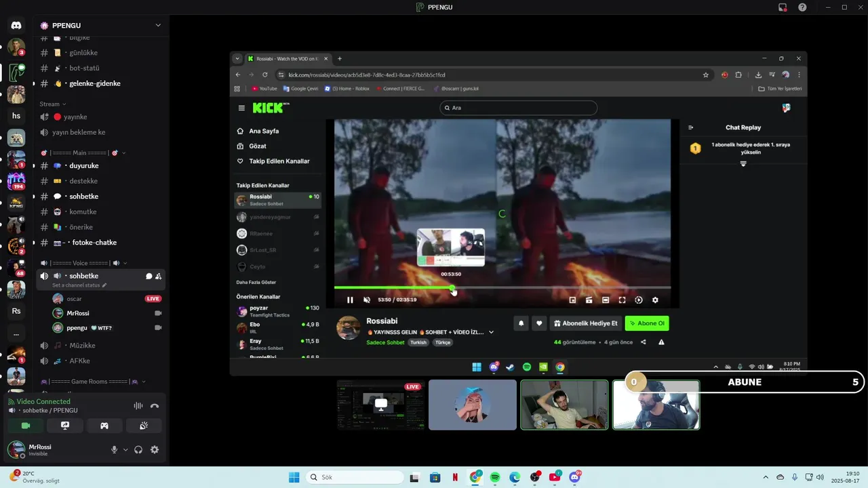Click the Windows Start button
Image resolution: width=868 pixels, height=488 pixels.
pos(294,477)
